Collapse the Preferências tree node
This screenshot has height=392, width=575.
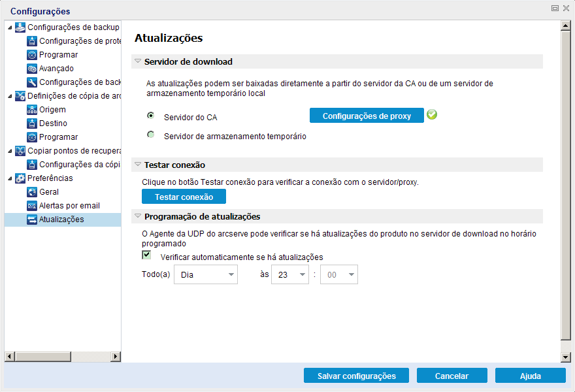click(x=10, y=178)
